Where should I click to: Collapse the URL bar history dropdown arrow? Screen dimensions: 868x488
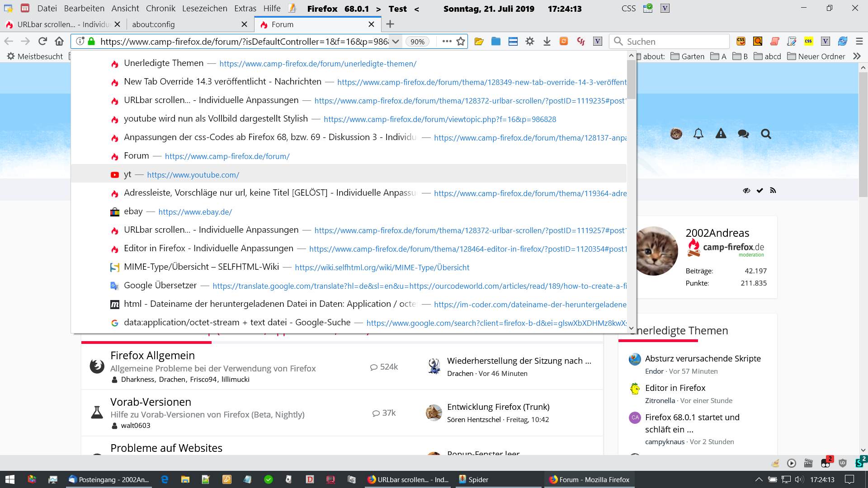click(x=395, y=42)
